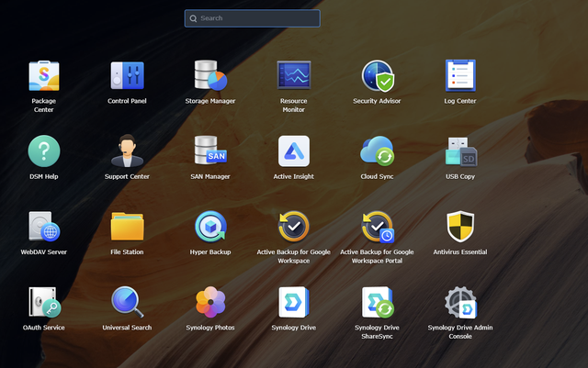Screen dimensions: 588x368
Task: Open Storage Manager
Action: (x=209, y=76)
